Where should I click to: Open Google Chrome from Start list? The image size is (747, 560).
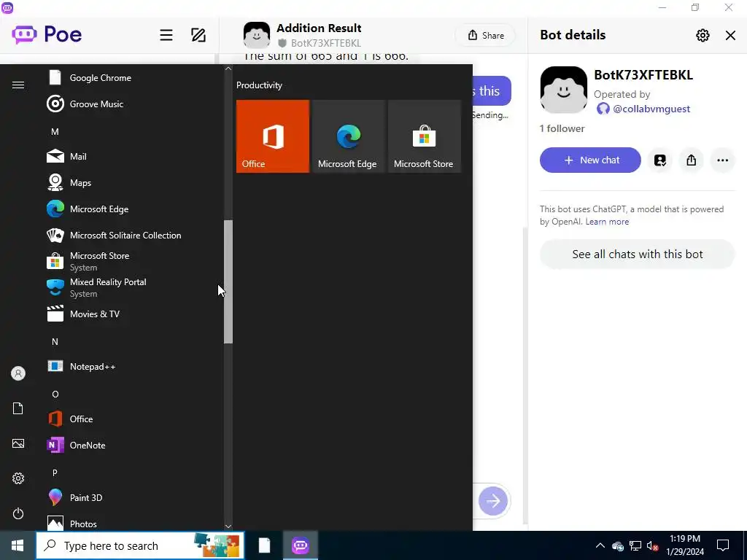[133, 77]
